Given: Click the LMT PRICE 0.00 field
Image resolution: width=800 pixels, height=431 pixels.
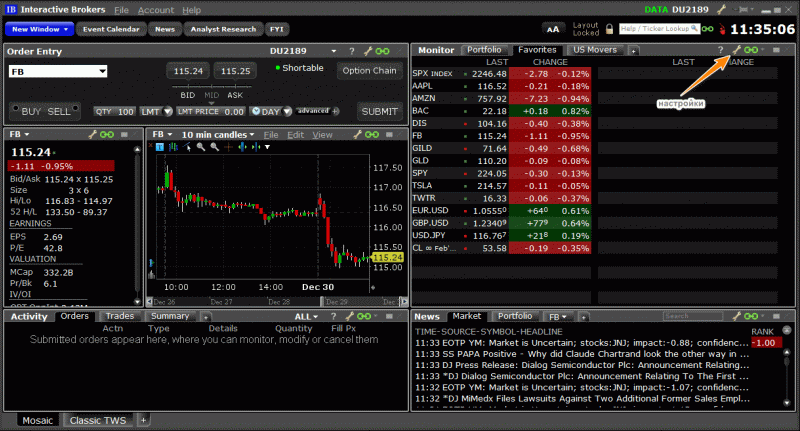Looking at the screenshot, I should pyautogui.click(x=211, y=111).
